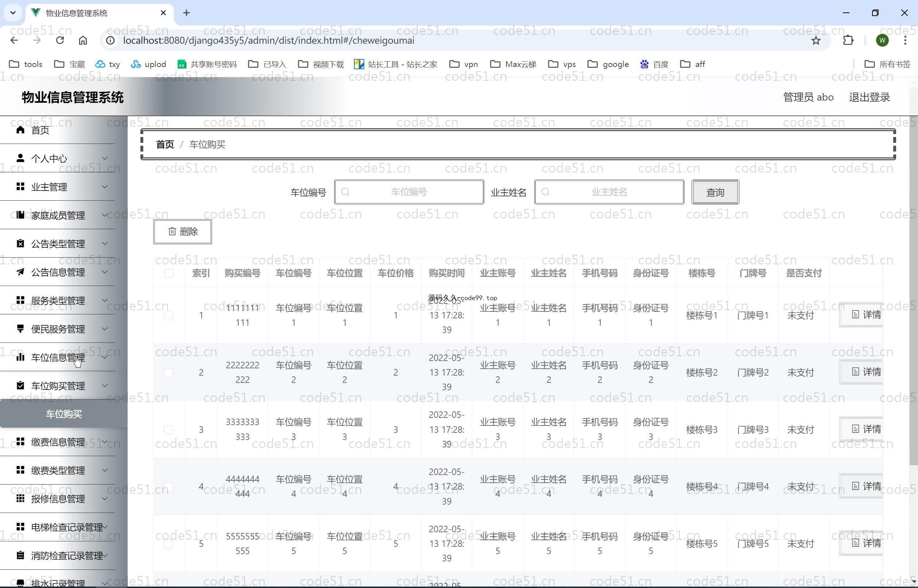The width and height of the screenshot is (918, 588).
Task: Click 首页 in the breadcrumb
Action: [165, 144]
